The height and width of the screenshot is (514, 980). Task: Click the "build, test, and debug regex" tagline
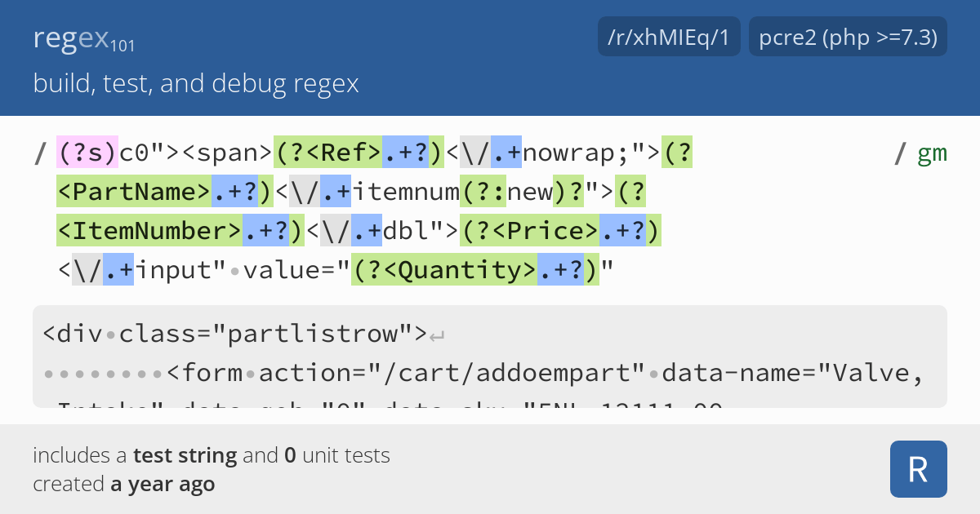coord(196,83)
